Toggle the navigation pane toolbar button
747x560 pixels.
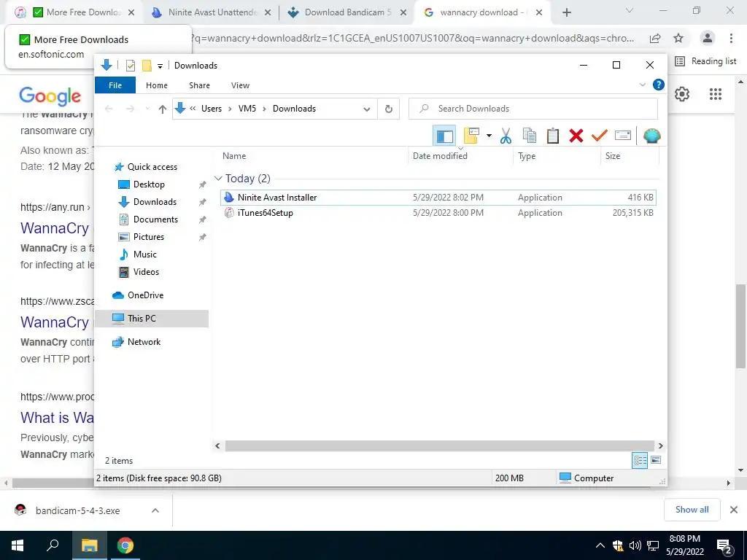444,136
